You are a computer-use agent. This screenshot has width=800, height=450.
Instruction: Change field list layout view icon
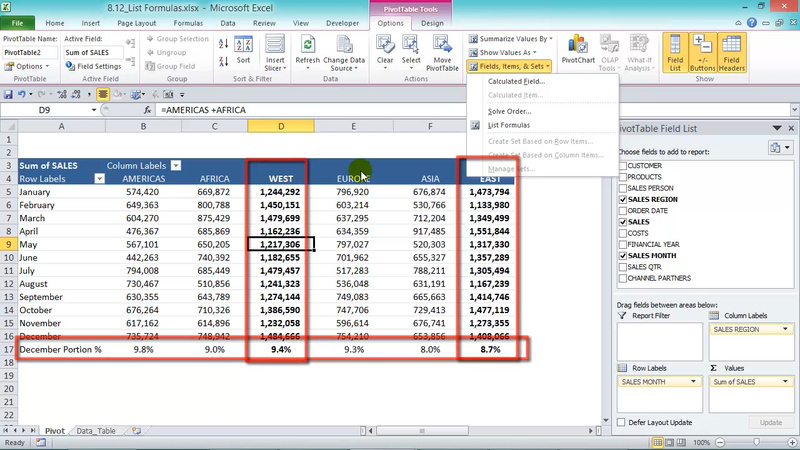(x=780, y=148)
